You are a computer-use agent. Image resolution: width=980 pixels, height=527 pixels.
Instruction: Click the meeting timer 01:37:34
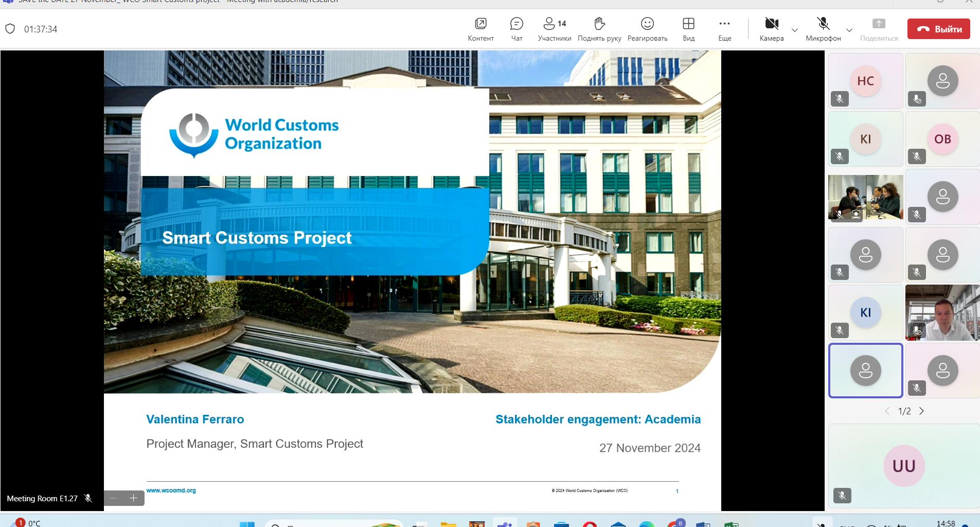[41, 29]
